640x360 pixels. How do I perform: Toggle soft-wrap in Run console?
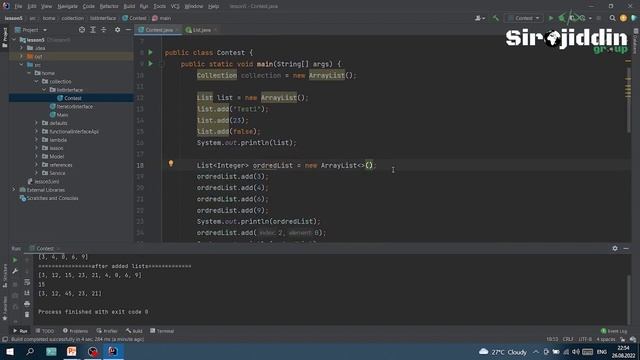[27, 282]
